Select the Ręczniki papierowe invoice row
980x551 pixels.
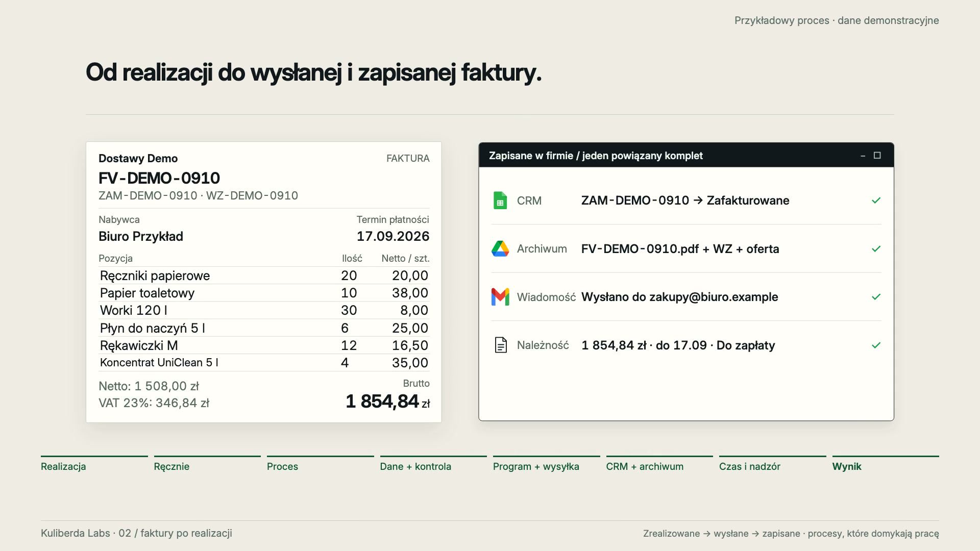coord(264,275)
